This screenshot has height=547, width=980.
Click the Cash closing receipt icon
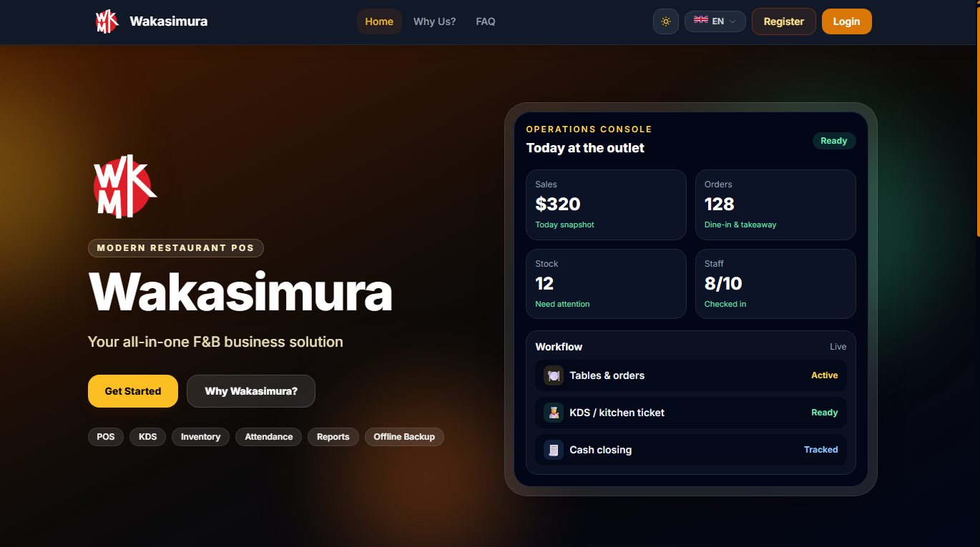tap(554, 450)
